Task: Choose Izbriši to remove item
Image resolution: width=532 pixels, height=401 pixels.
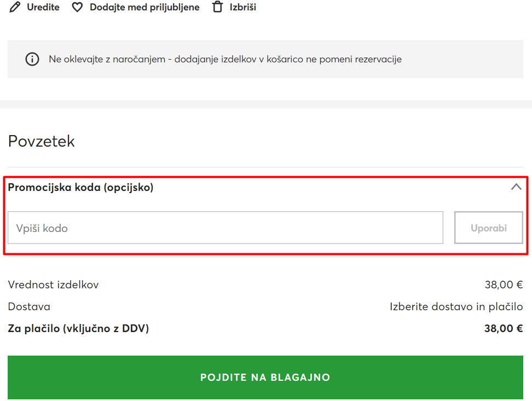Action: [243, 7]
